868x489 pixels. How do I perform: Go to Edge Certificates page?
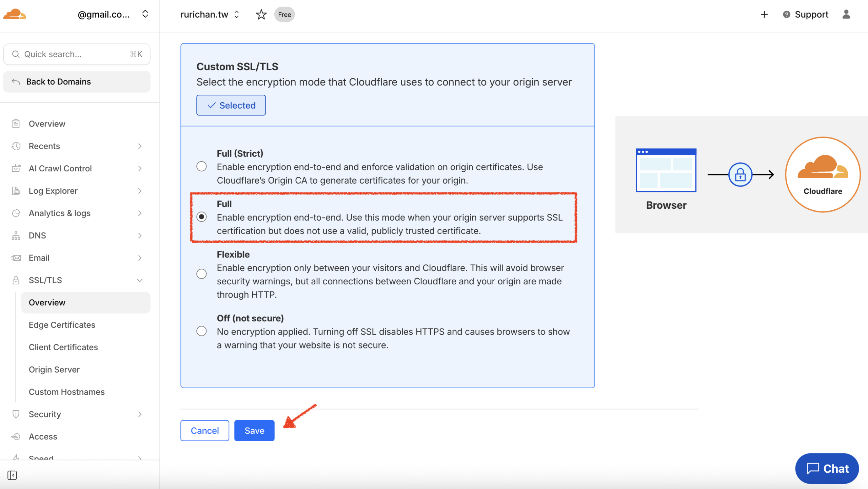click(62, 325)
